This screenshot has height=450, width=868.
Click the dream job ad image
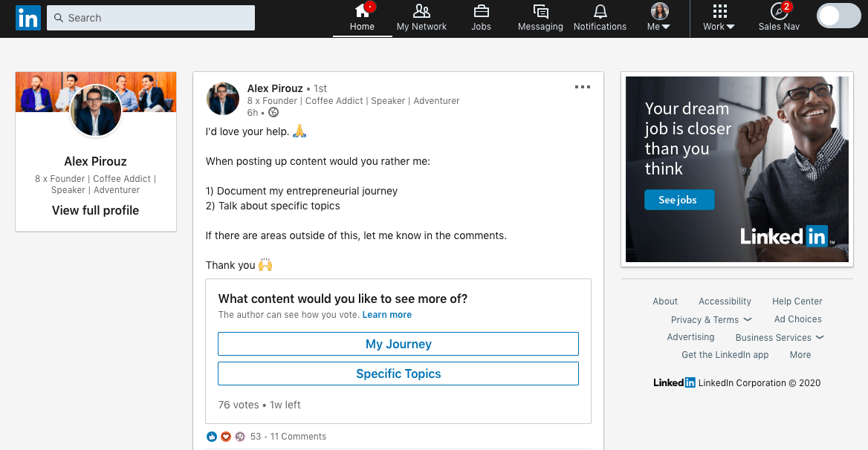(x=736, y=169)
